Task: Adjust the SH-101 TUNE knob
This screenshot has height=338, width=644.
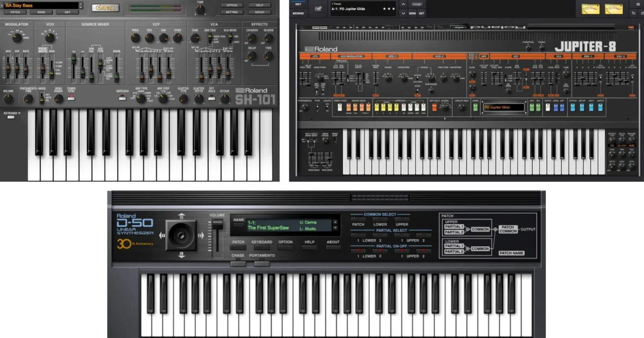Action: [x=200, y=10]
